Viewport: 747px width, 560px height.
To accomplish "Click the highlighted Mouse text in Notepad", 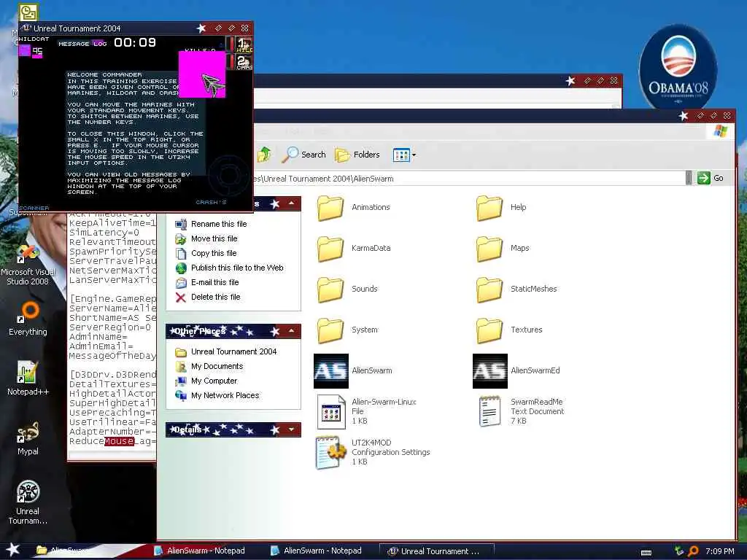I will click(x=119, y=441).
